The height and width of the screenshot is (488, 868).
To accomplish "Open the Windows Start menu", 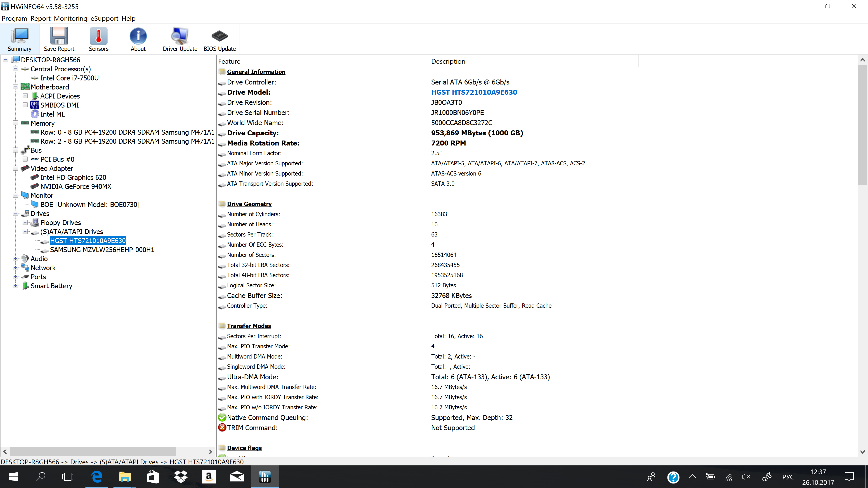I will click(x=14, y=476).
